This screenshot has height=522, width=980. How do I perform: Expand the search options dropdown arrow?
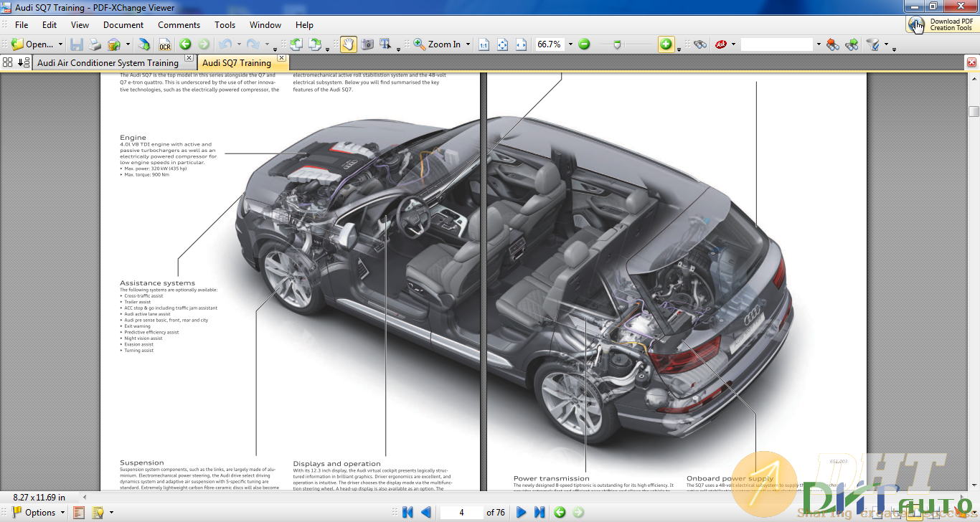886,44
